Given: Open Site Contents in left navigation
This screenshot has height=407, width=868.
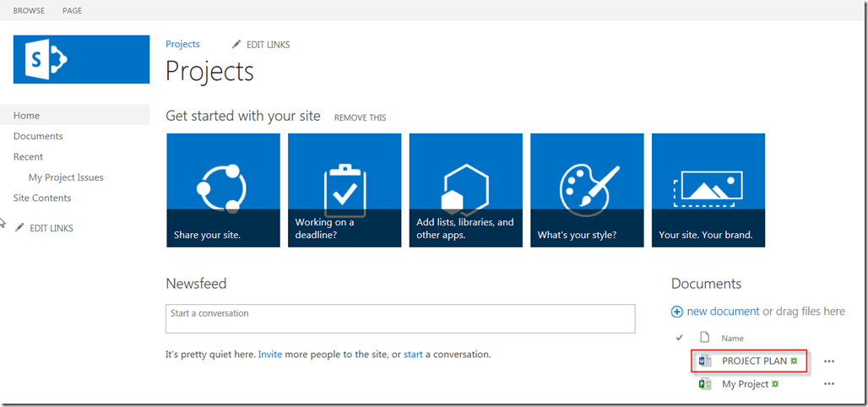Looking at the screenshot, I should click(42, 198).
